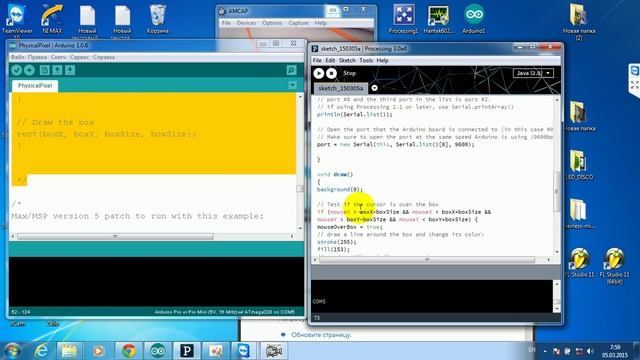Screen dimensions: 640x360
Task: Open the media player taskbar icon
Action: (x=98, y=351)
